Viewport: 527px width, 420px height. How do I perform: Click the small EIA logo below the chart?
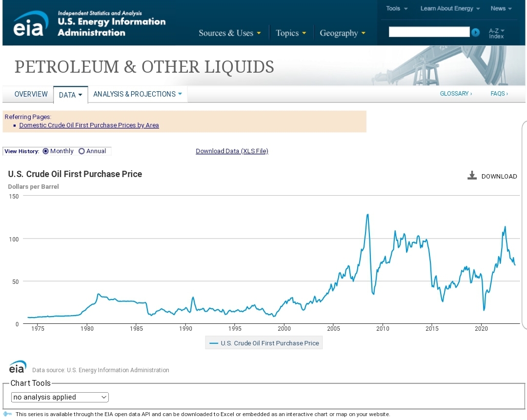[x=18, y=367]
